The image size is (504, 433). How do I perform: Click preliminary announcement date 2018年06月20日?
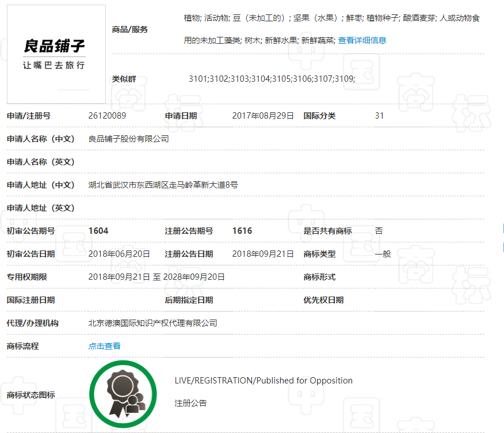(119, 254)
